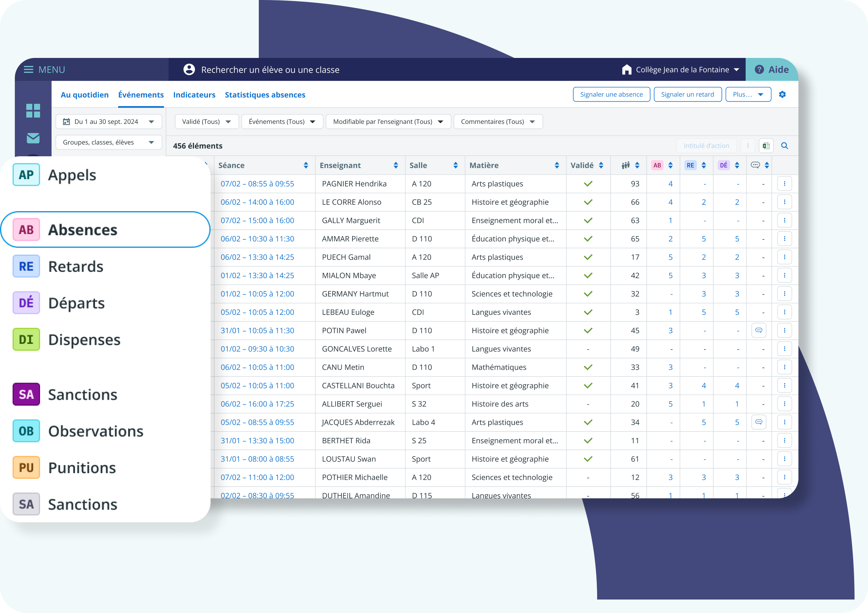Open row actions for GALLY Marguerit

click(784, 220)
